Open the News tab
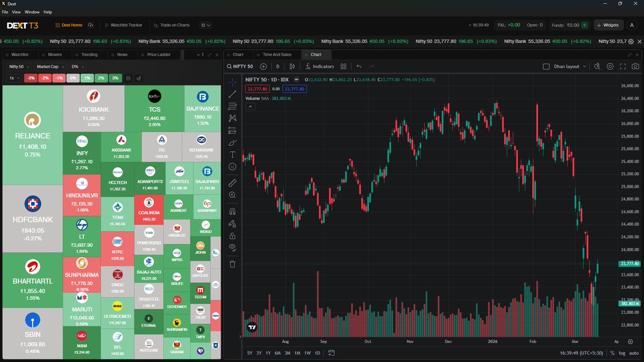Screen dimensions: 644x362 (x=122, y=55)
